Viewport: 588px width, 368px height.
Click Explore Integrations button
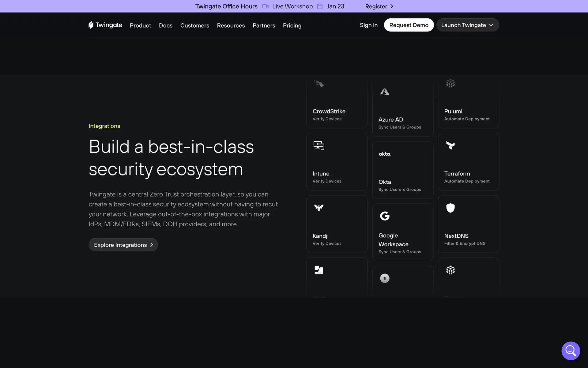coord(123,245)
